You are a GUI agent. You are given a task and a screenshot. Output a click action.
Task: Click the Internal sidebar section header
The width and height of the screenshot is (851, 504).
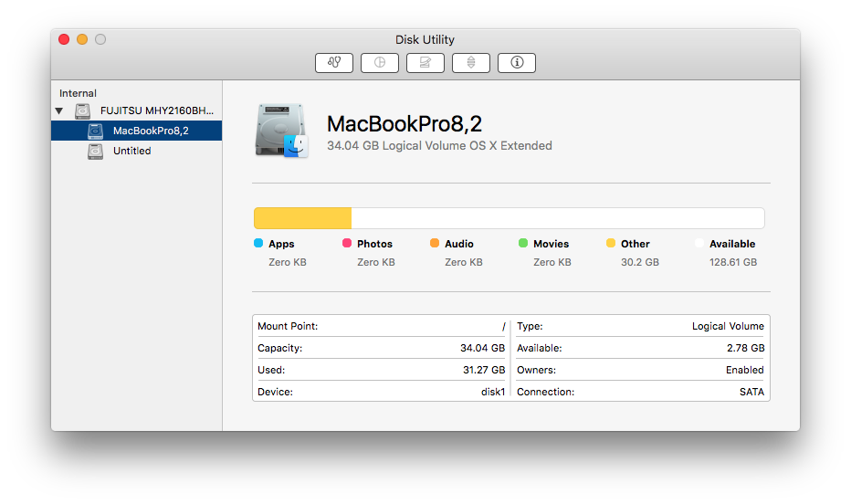tap(79, 93)
